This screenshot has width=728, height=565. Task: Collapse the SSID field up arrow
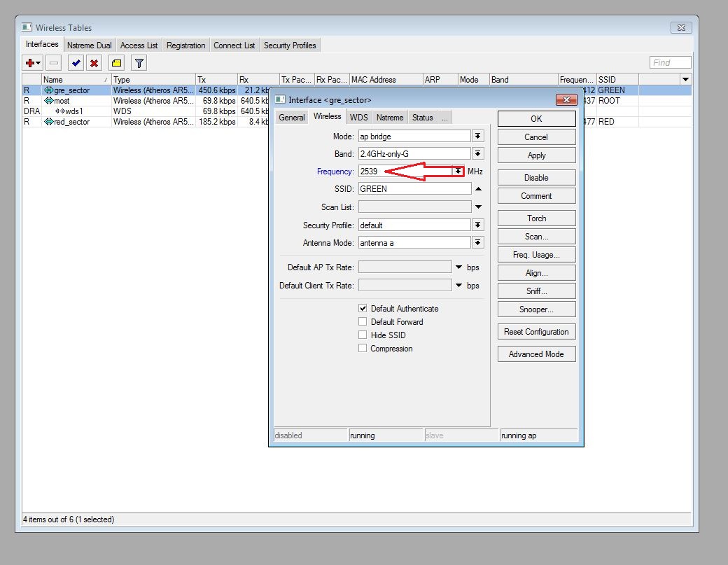(478, 189)
